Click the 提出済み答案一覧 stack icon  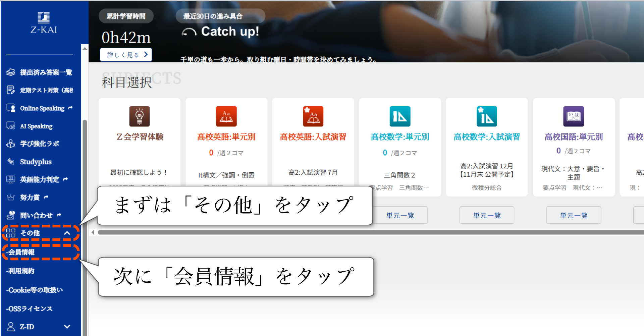pos(11,72)
